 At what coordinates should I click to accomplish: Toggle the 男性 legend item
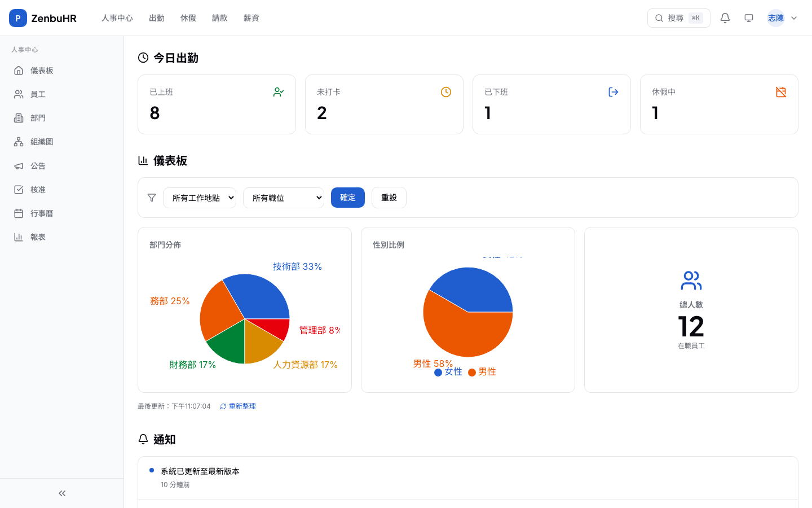pyautogui.click(x=482, y=372)
